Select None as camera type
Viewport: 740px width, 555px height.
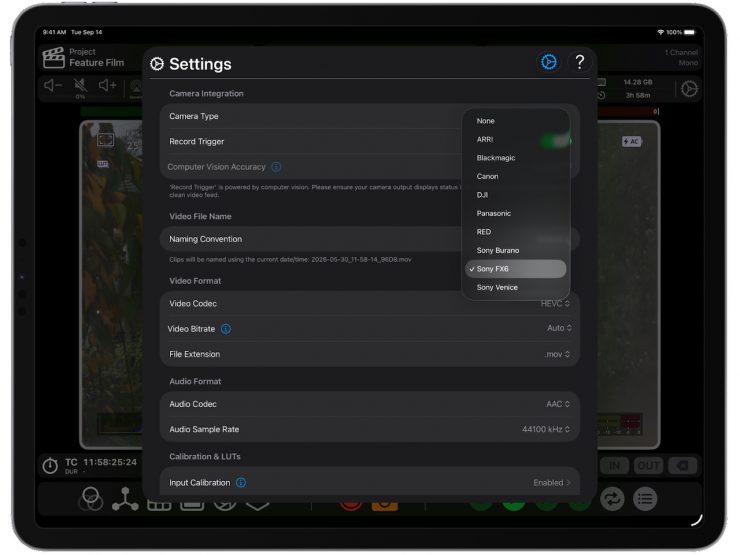tap(515, 121)
